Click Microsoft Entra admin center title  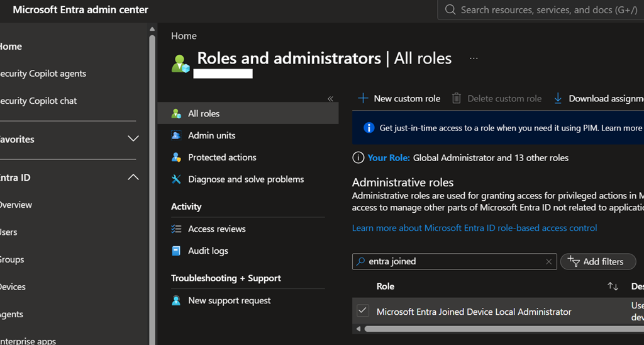point(80,10)
